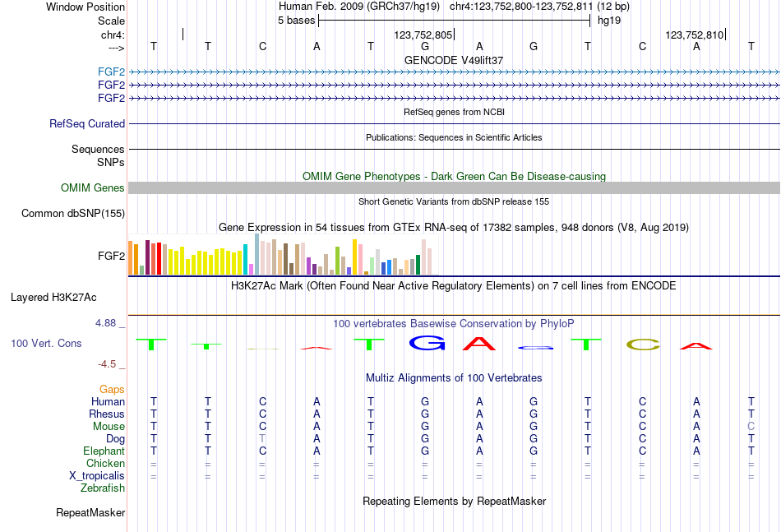Click the Publications Sequences in Scientific Articles title
The height and width of the screenshot is (532, 781).
pyautogui.click(x=454, y=137)
